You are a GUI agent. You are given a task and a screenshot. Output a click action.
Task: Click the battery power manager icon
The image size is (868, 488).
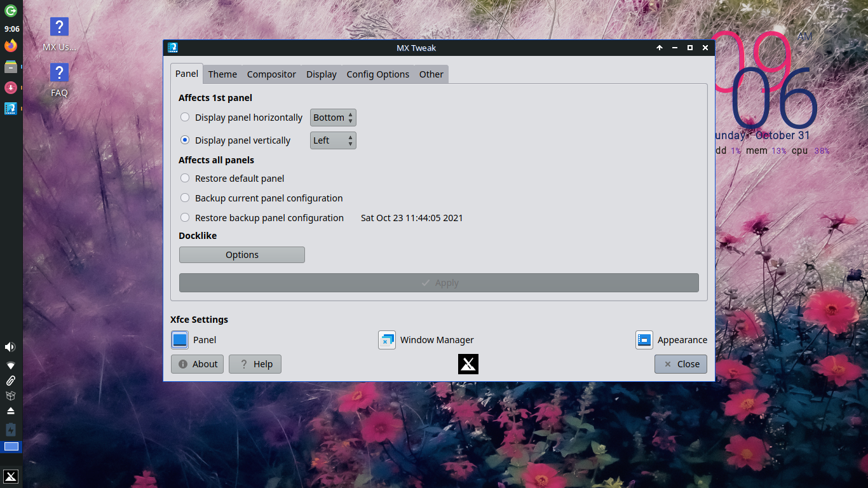click(x=10, y=430)
